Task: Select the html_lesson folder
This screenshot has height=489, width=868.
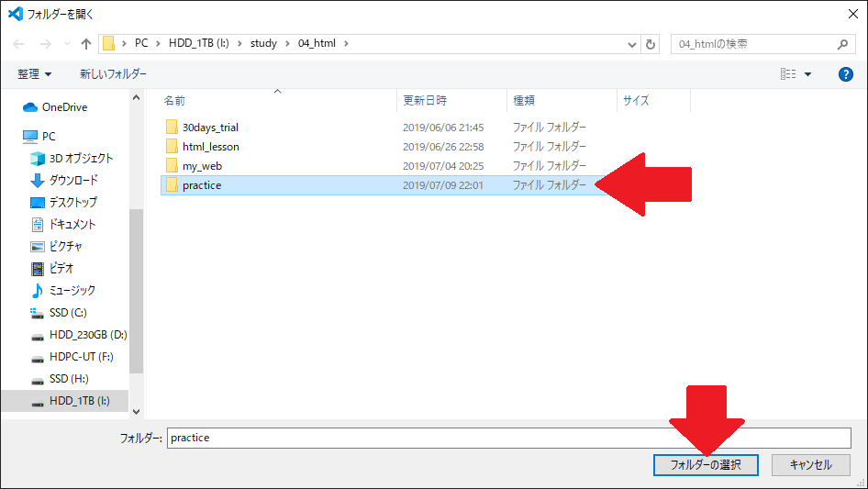Action: [211, 147]
